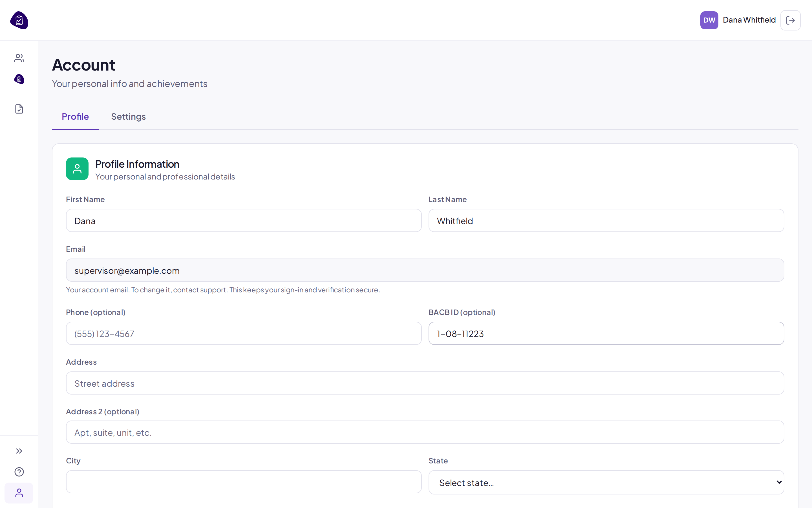This screenshot has height=508, width=812.
Task: Click the 'Phone (optional)' label
Action: click(96, 312)
